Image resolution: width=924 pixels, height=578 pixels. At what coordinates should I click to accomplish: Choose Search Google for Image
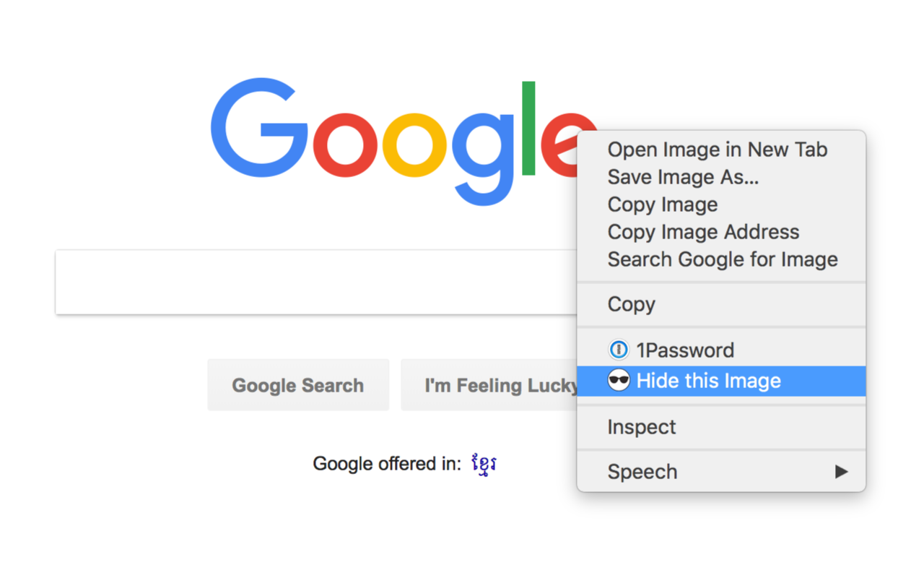point(722,259)
